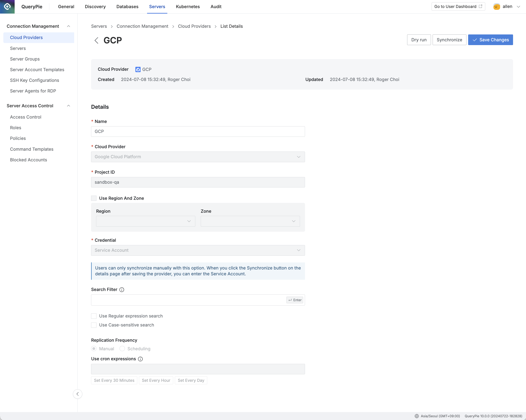This screenshot has width=526, height=420.
Task: Click the allen user avatar
Action: click(x=496, y=7)
